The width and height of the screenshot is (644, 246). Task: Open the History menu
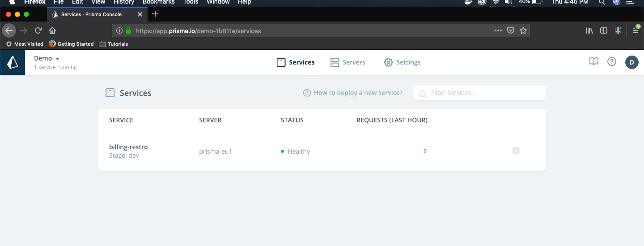124,2
